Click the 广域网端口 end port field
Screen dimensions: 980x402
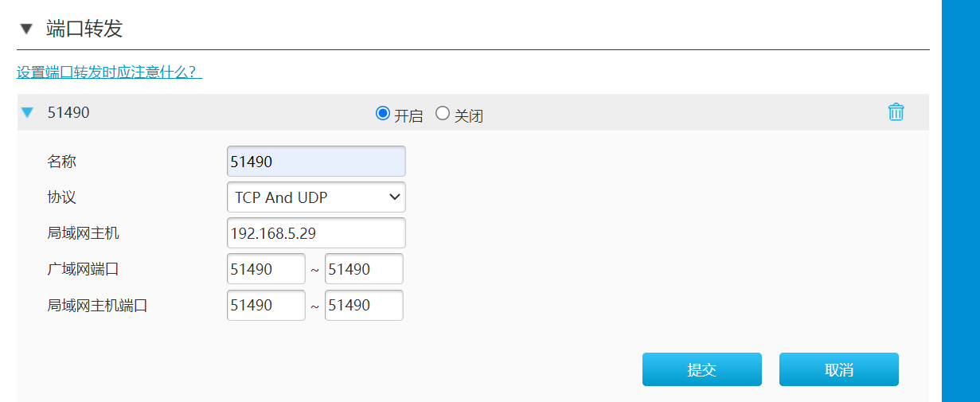tap(364, 269)
